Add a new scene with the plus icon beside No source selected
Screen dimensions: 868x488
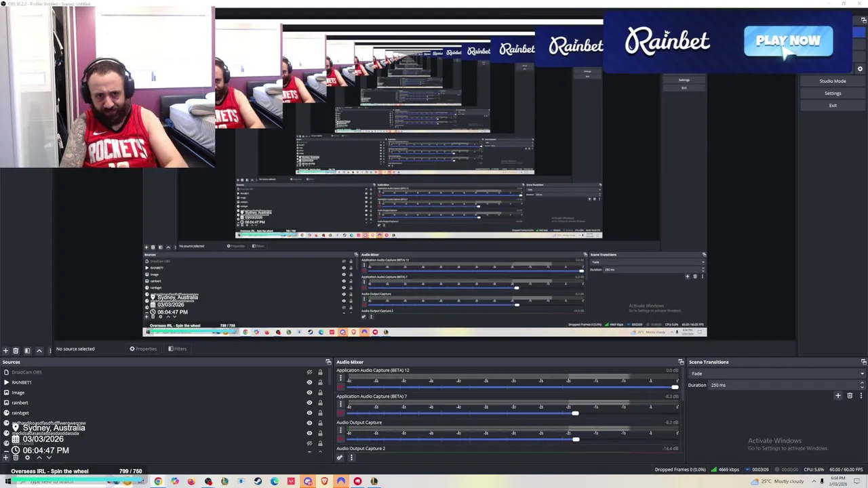pos(5,350)
